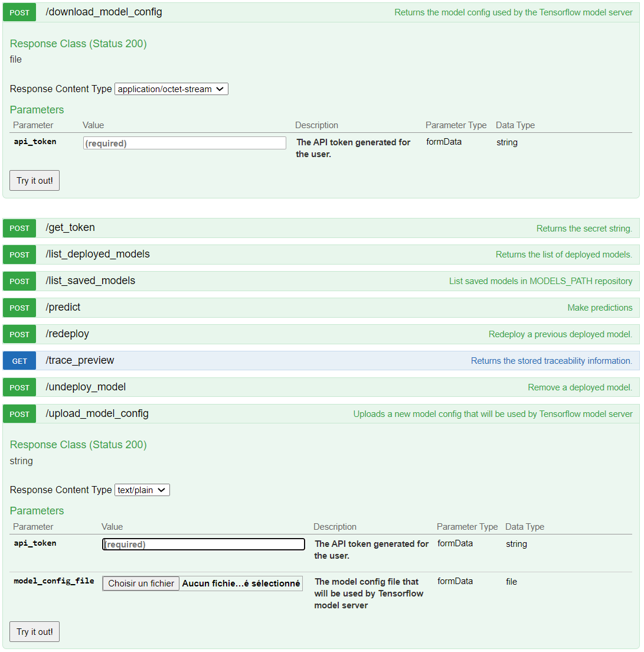
Task: Click the POST badge for /list_saved_models
Action: tap(19, 282)
